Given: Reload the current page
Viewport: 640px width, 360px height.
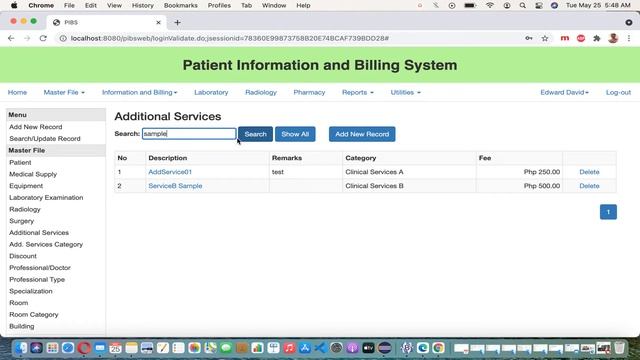Looking at the screenshot, I should (x=43, y=38).
